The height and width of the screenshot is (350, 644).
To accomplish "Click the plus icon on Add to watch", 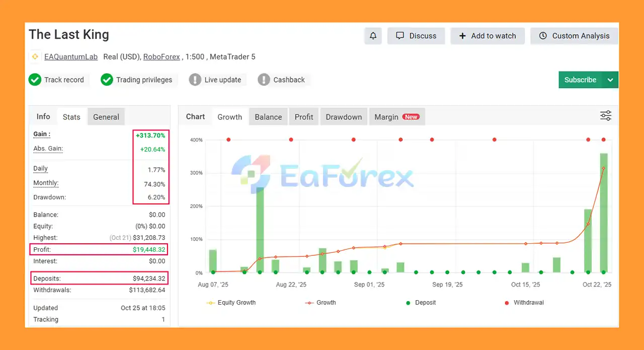I will (462, 36).
